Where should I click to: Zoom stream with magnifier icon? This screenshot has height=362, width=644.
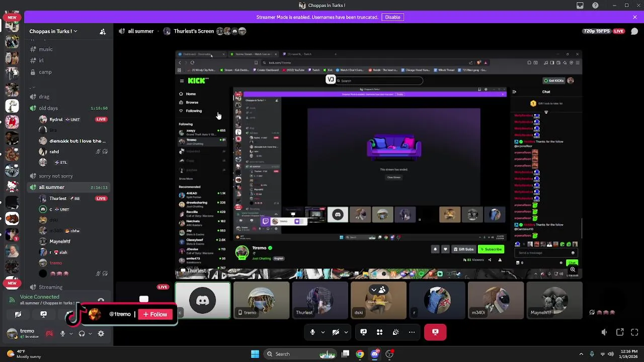[x=573, y=269]
